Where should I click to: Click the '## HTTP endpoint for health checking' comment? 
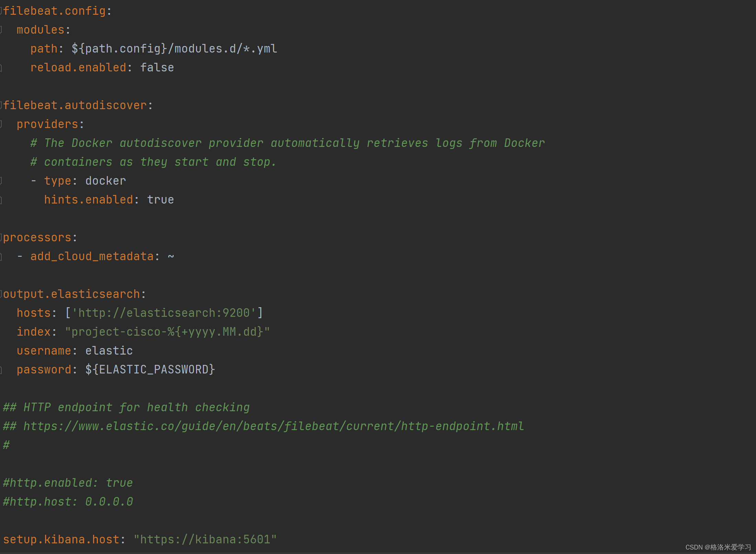126,407
